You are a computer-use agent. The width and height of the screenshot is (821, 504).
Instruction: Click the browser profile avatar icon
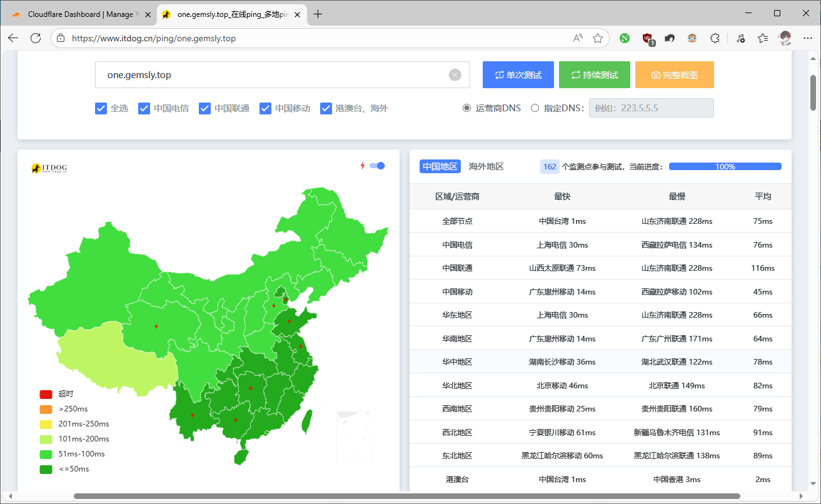[785, 38]
